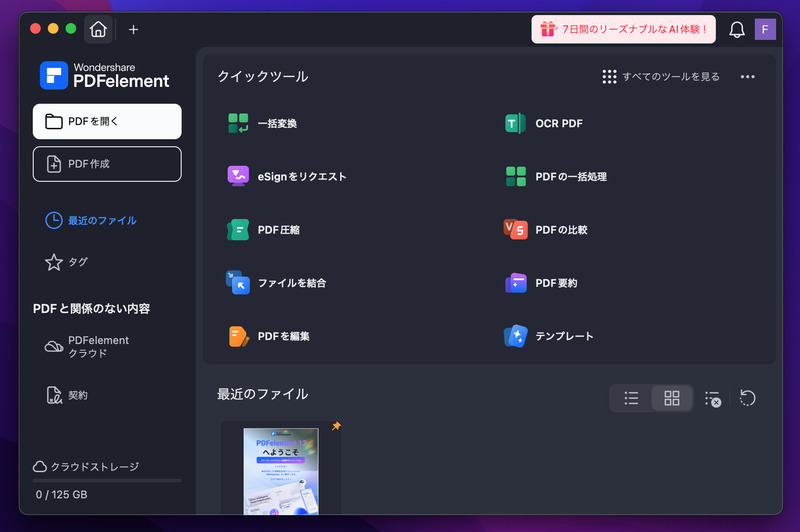Open user profile avatar F
Image resolution: width=800 pixels, height=532 pixels.
point(765,29)
